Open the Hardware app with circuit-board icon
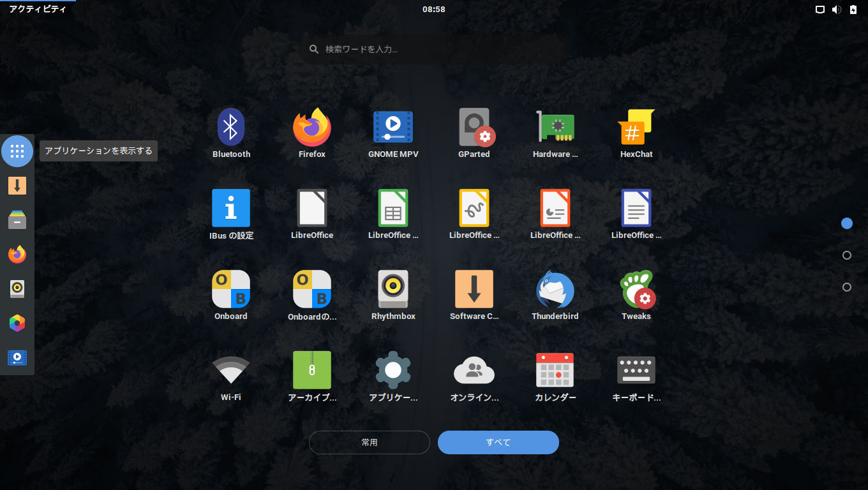 pyautogui.click(x=555, y=133)
